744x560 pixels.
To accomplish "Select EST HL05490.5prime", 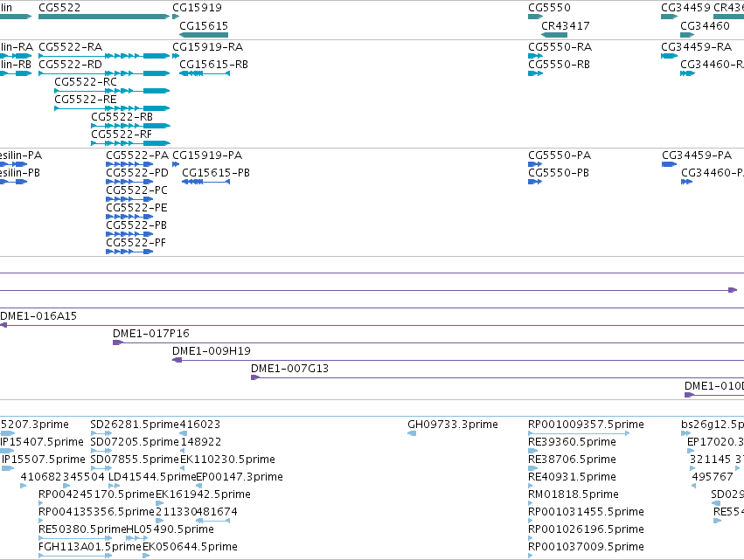I will 137,538.
